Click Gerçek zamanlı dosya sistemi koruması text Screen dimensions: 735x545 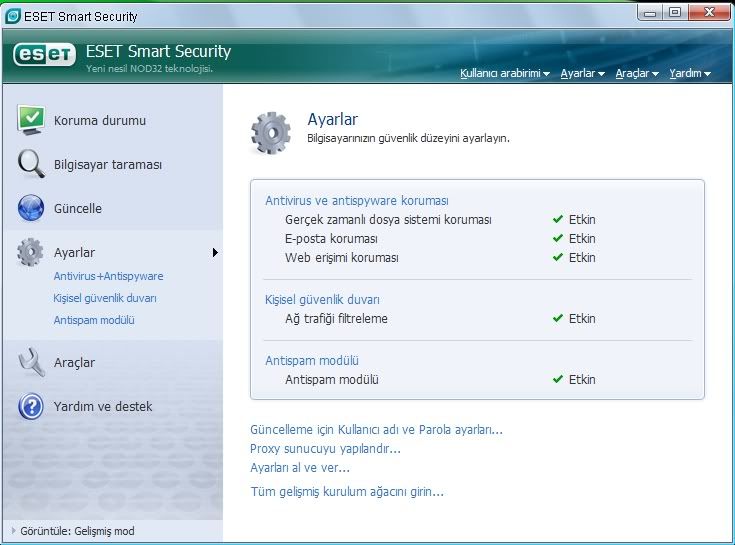coord(388,219)
